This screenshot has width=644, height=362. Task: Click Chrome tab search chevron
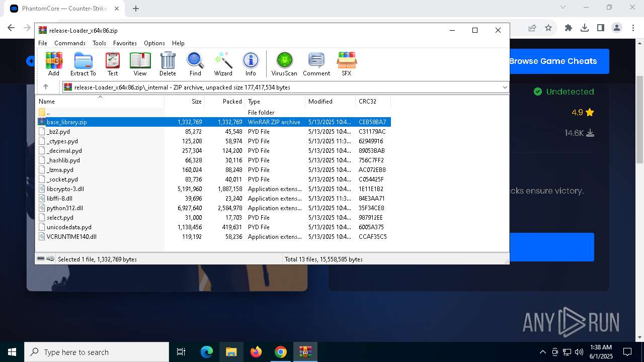click(563, 7)
